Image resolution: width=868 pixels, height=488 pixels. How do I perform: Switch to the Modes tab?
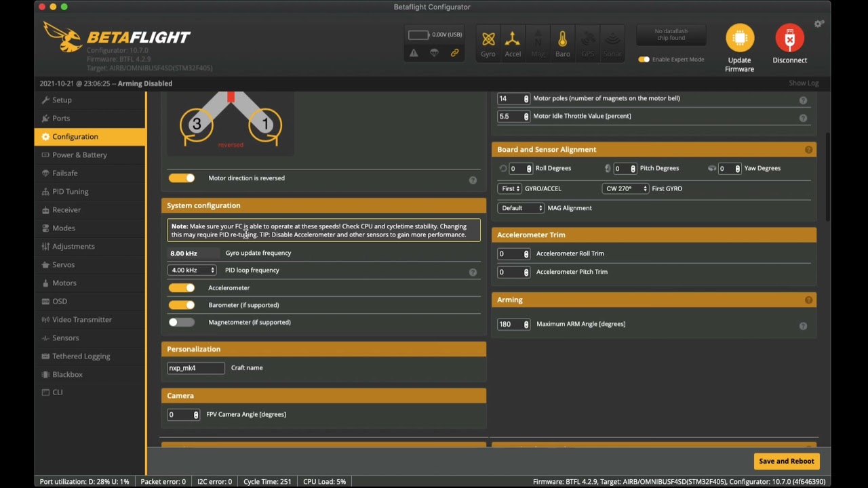[x=90, y=228]
